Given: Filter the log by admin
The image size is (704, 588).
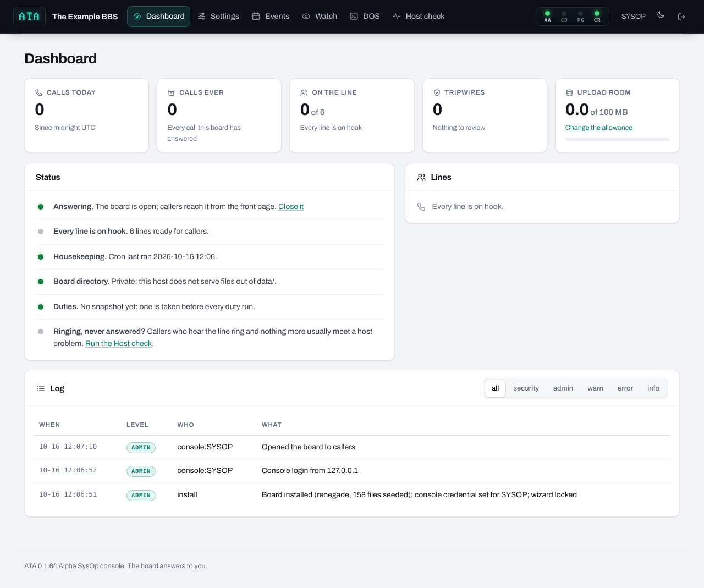Looking at the screenshot, I should click(x=563, y=388).
